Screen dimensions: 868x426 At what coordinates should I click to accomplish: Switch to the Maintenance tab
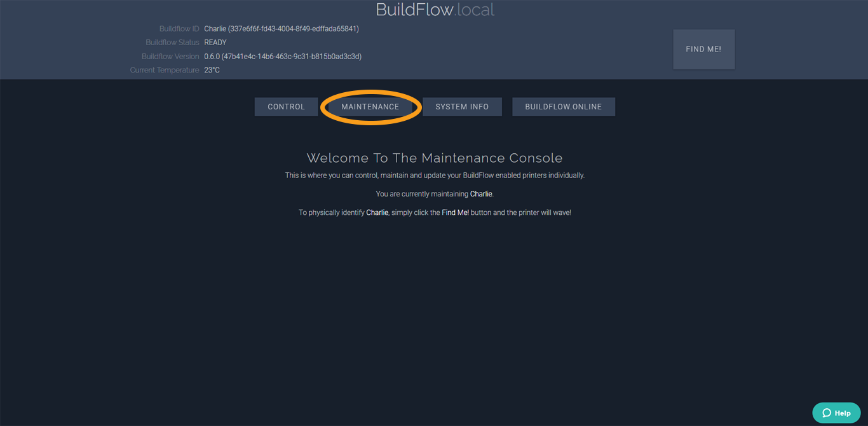[x=370, y=107]
